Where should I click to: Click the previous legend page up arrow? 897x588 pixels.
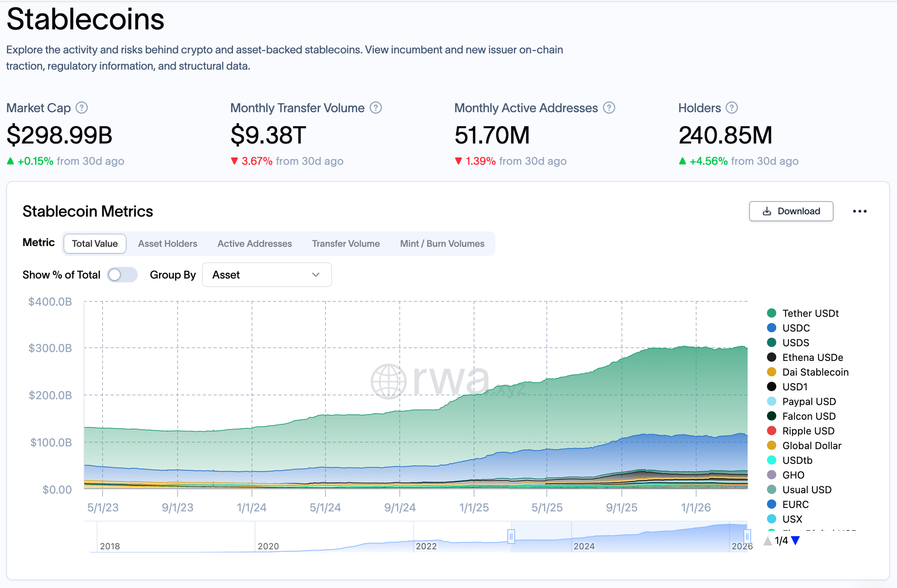(x=767, y=541)
